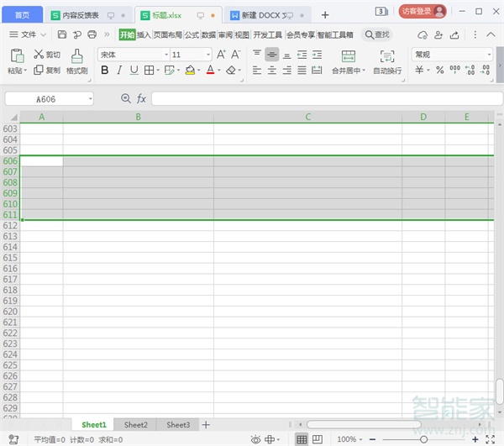Click the Format Painter icon

point(77,55)
